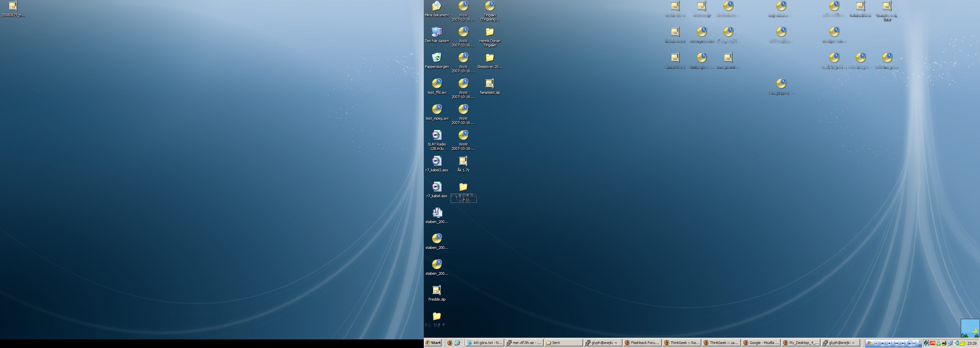
Task: Open SLAY Radio 128.m3u playlist
Action: (437, 141)
